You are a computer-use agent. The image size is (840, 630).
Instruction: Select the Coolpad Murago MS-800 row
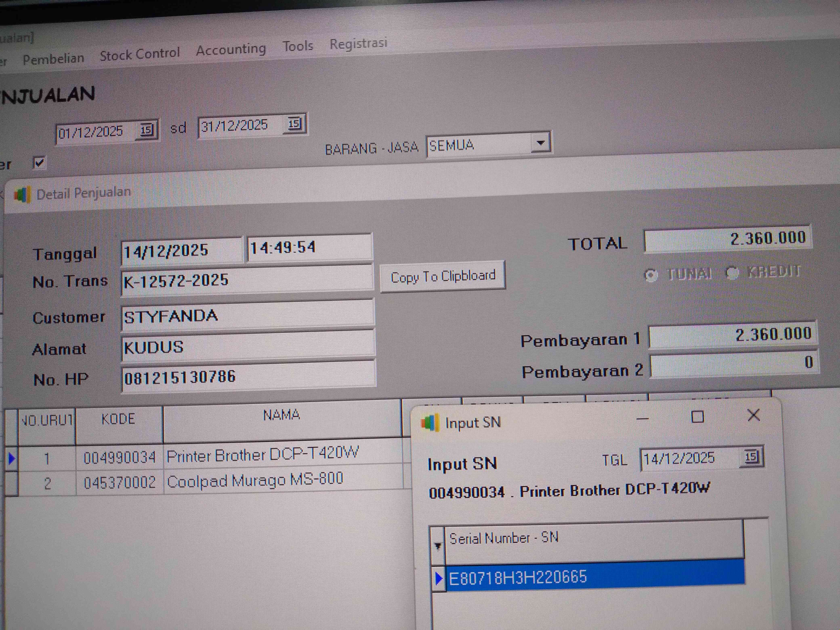254,481
